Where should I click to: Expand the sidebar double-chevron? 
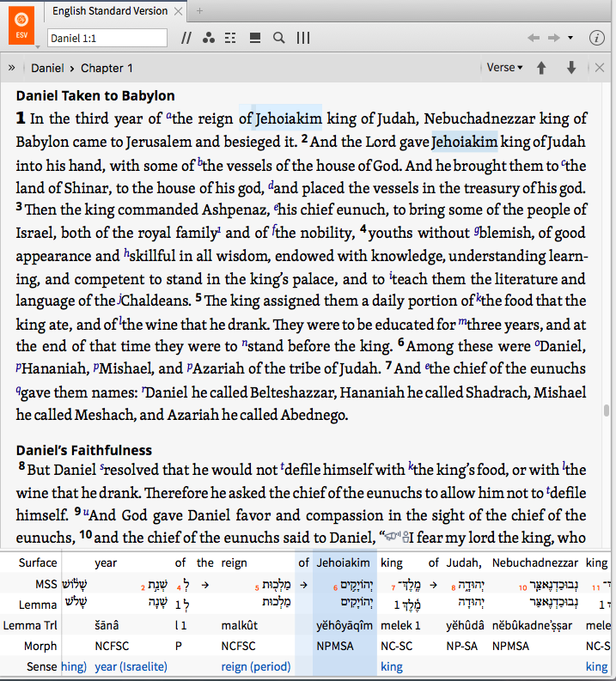[x=12, y=68]
